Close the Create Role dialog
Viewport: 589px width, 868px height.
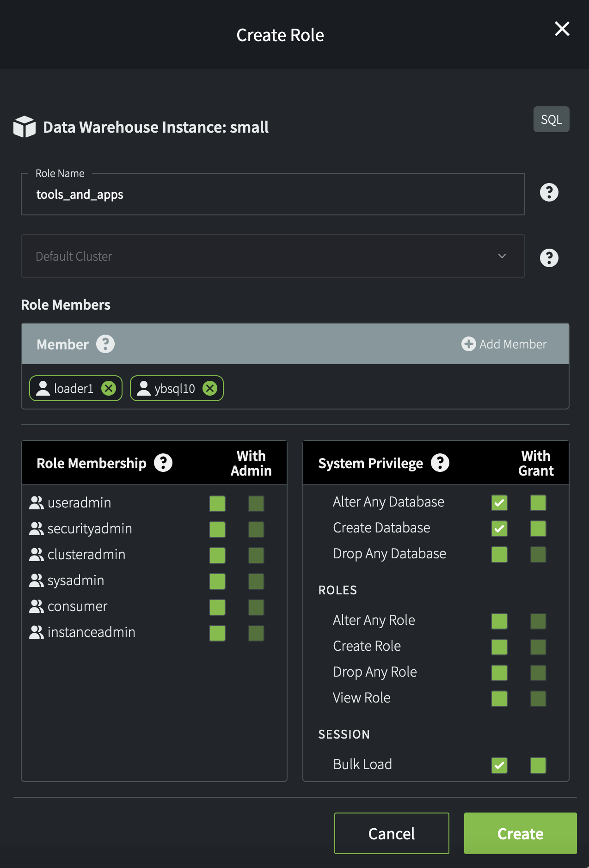[562, 29]
